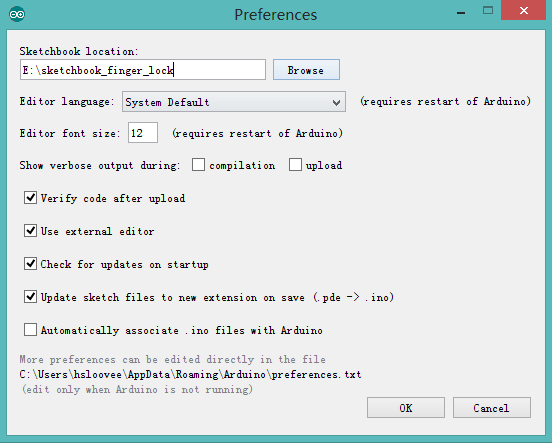Image resolution: width=552 pixels, height=443 pixels.
Task: Enable Automatically associate .ino files with Arduino
Action: [x=30, y=330]
